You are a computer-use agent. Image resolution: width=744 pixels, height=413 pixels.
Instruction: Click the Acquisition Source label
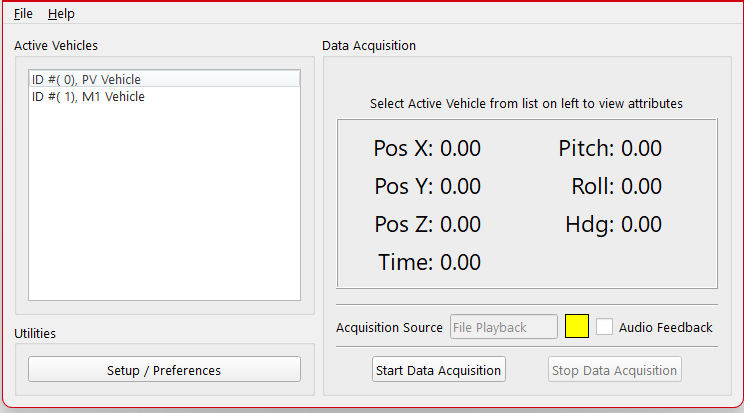389,328
